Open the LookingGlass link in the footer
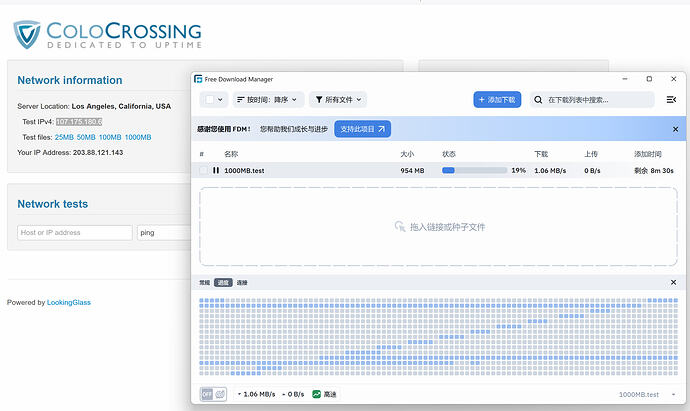This screenshot has width=690, height=411. (x=69, y=302)
